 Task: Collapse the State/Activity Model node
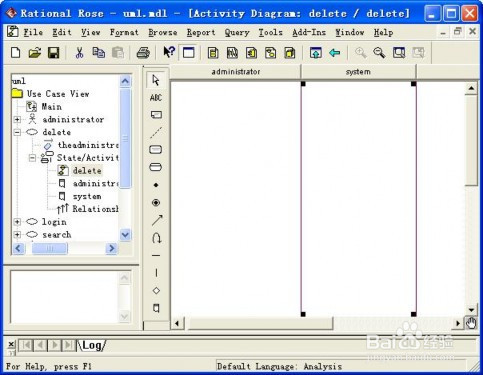[32, 158]
